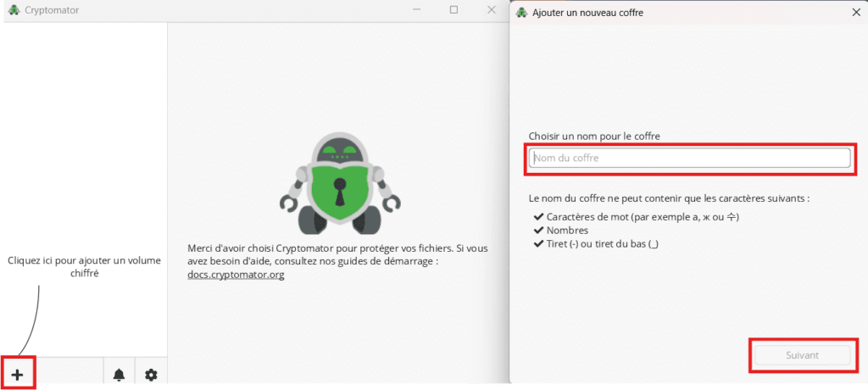Click the Cryptomator robot mascot image
Viewport: 868px width, 390px height.
[340, 183]
